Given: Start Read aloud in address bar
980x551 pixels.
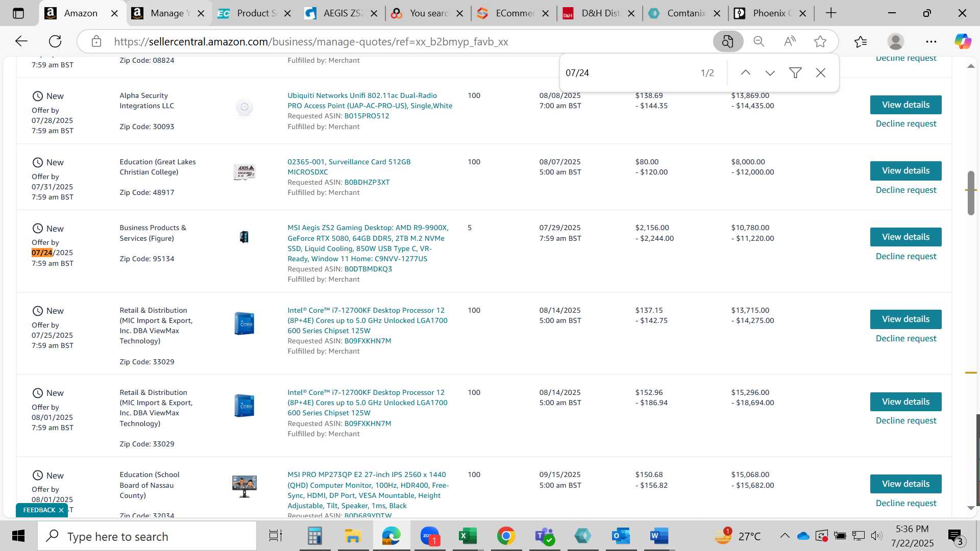Looking at the screenshot, I should point(790,41).
